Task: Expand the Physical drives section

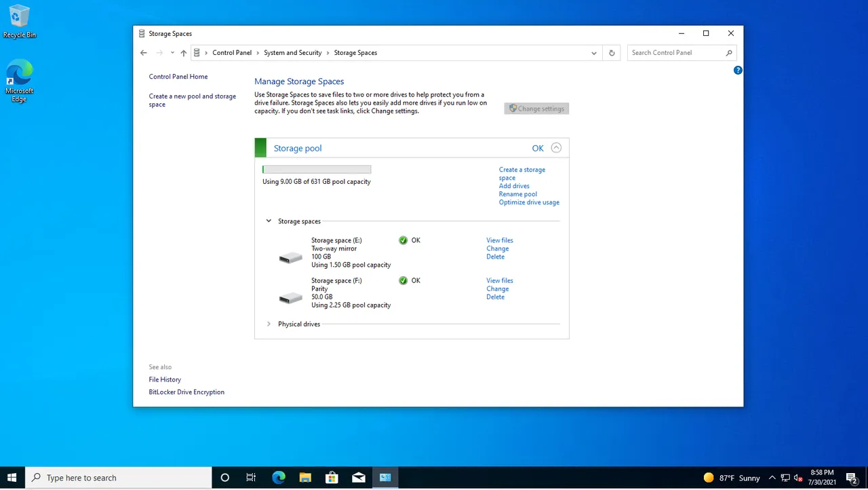Action: tap(269, 324)
